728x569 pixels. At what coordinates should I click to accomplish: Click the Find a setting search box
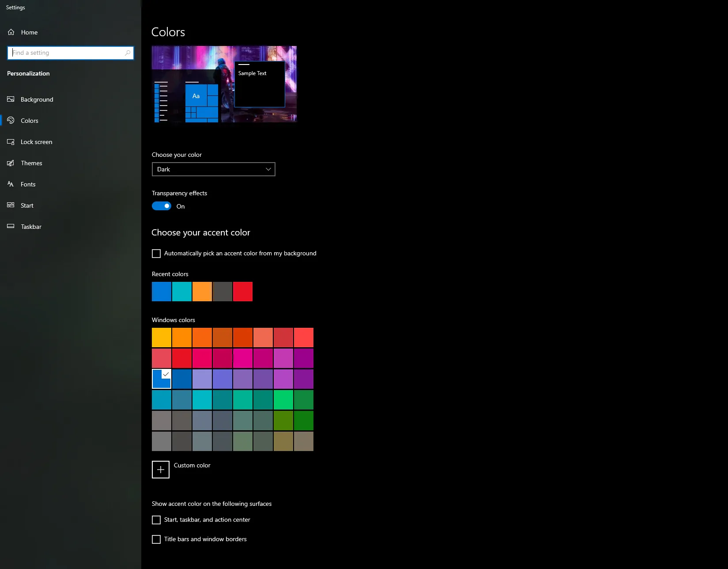[71, 53]
